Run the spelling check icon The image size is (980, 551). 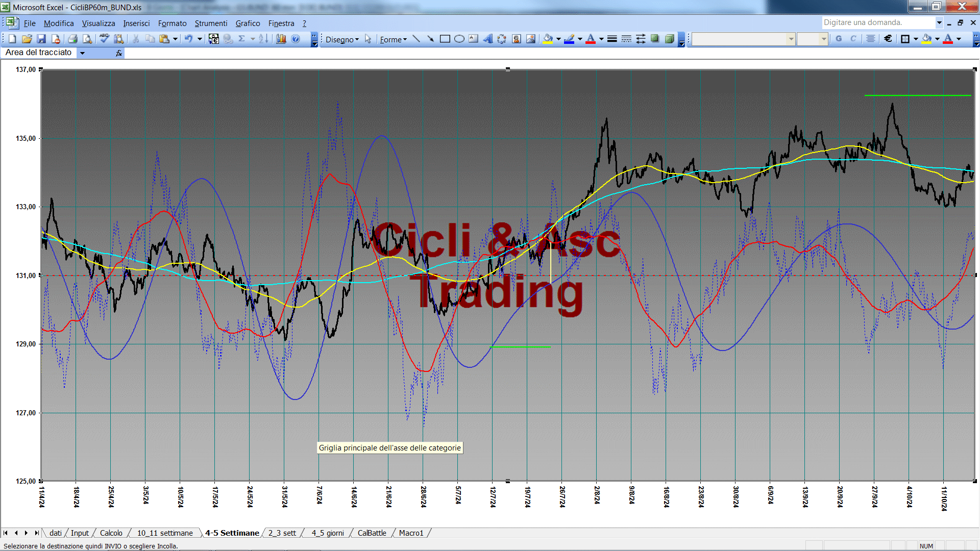click(105, 39)
